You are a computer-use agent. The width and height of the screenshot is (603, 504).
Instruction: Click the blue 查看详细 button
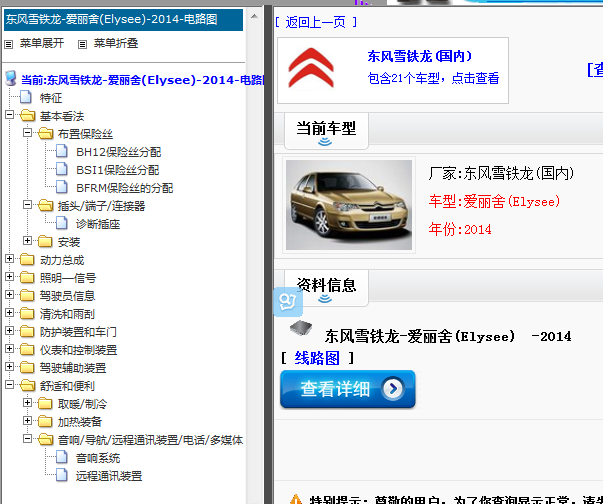pos(348,389)
